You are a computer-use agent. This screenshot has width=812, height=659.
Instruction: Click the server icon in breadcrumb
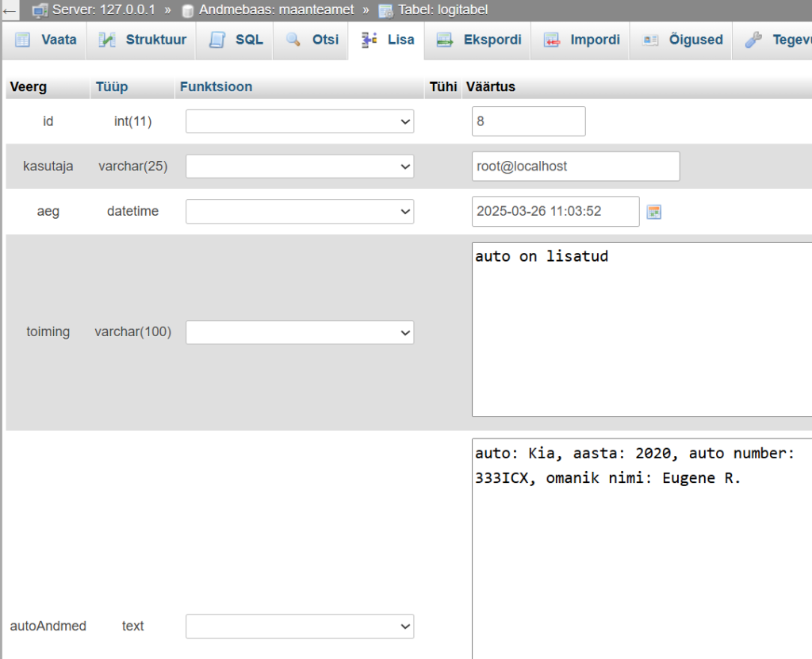click(40, 10)
